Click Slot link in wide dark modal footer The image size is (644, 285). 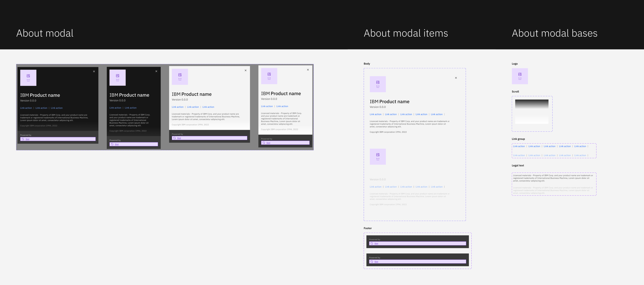(x=27, y=139)
